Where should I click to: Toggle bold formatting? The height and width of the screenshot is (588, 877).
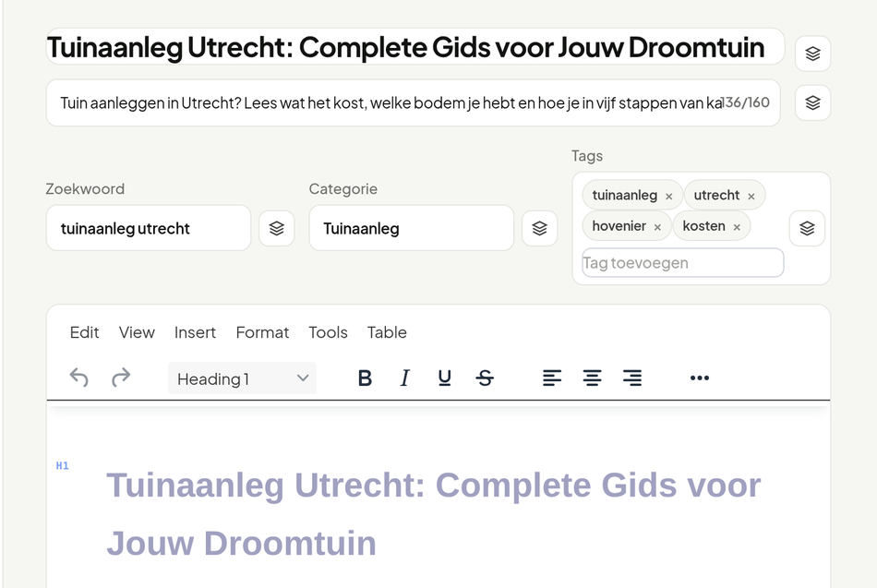click(x=365, y=378)
